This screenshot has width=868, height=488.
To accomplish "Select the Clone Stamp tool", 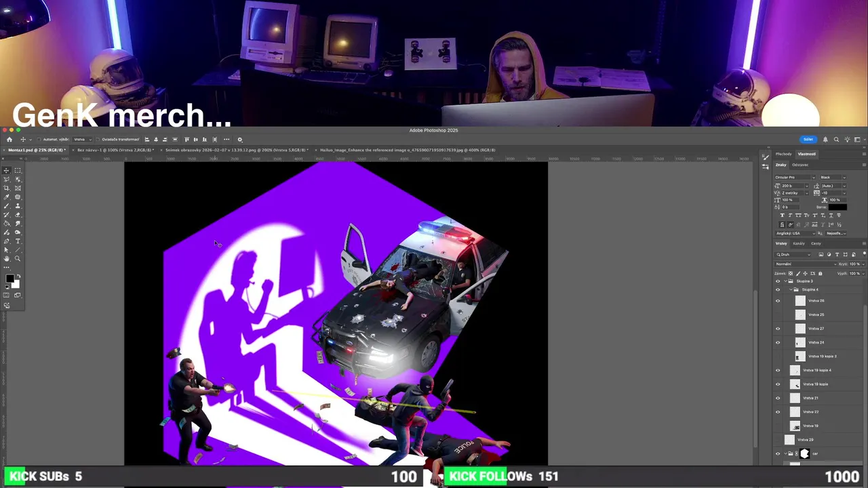I will click(x=18, y=205).
